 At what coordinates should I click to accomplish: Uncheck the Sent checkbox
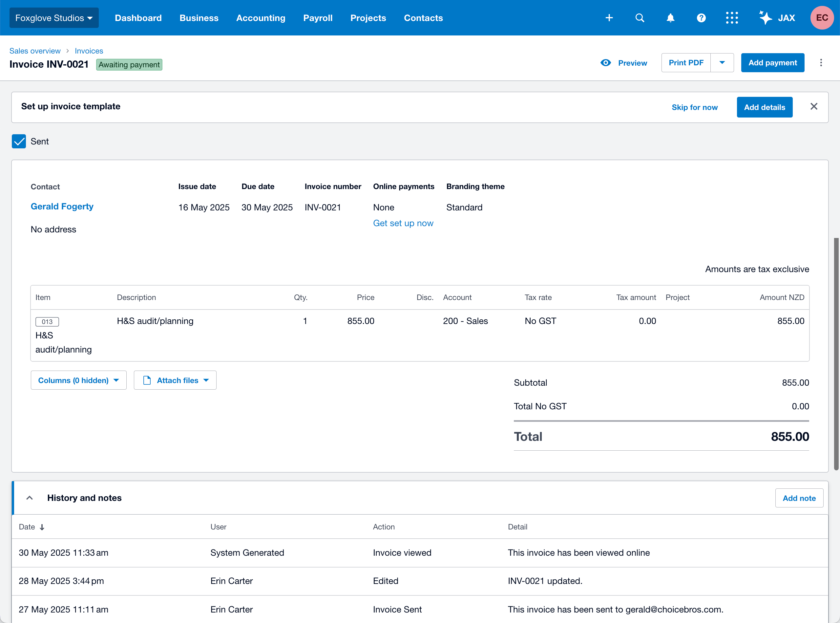pyautogui.click(x=19, y=141)
